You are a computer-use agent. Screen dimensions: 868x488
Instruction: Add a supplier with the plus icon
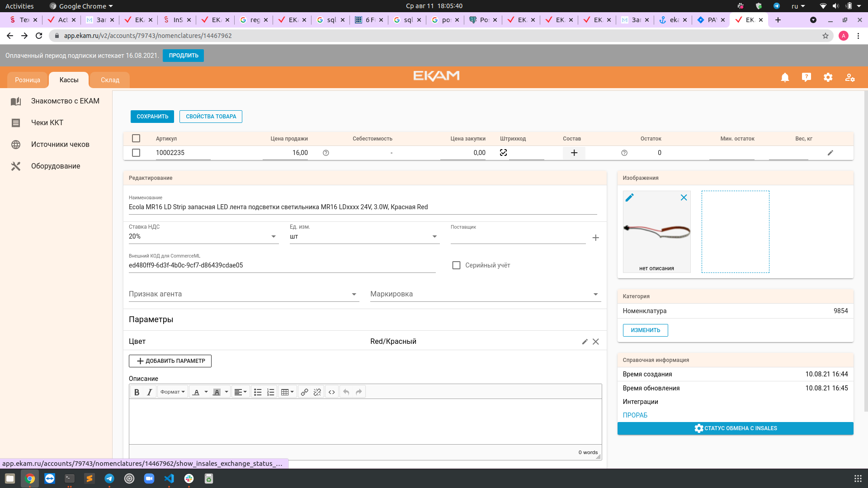tap(596, 238)
